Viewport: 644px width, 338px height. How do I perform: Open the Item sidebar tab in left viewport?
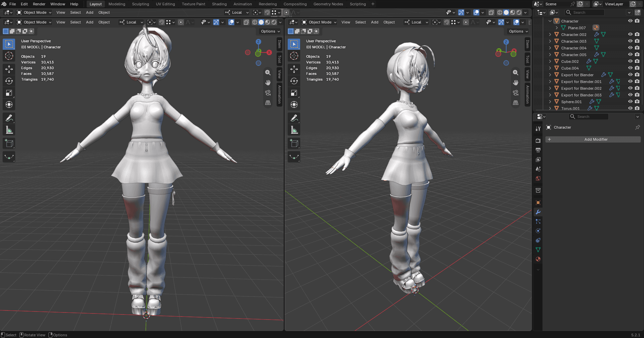point(279,44)
